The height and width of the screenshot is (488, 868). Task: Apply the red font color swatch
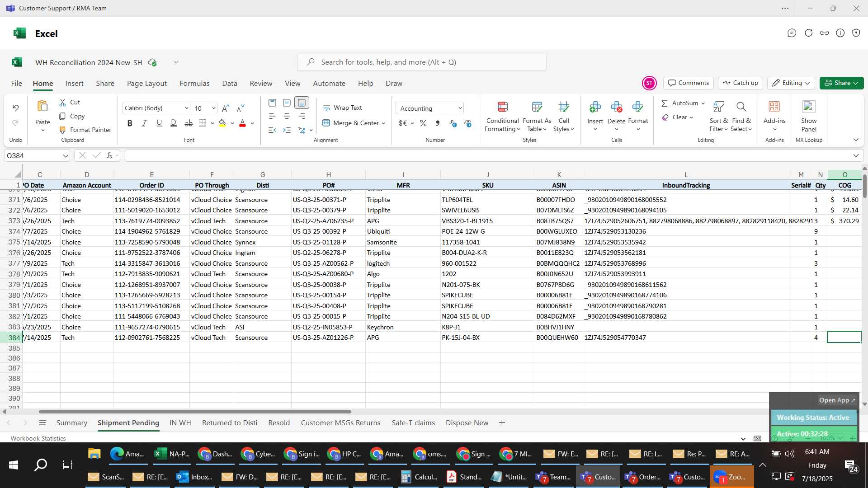pyautogui.click(x=242, y=123)
